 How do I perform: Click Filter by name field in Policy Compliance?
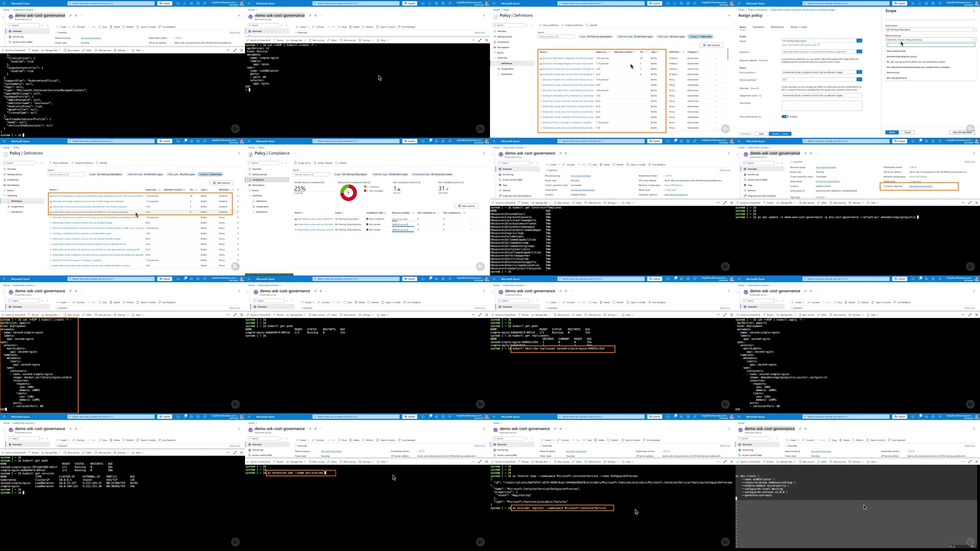point(311,174)
